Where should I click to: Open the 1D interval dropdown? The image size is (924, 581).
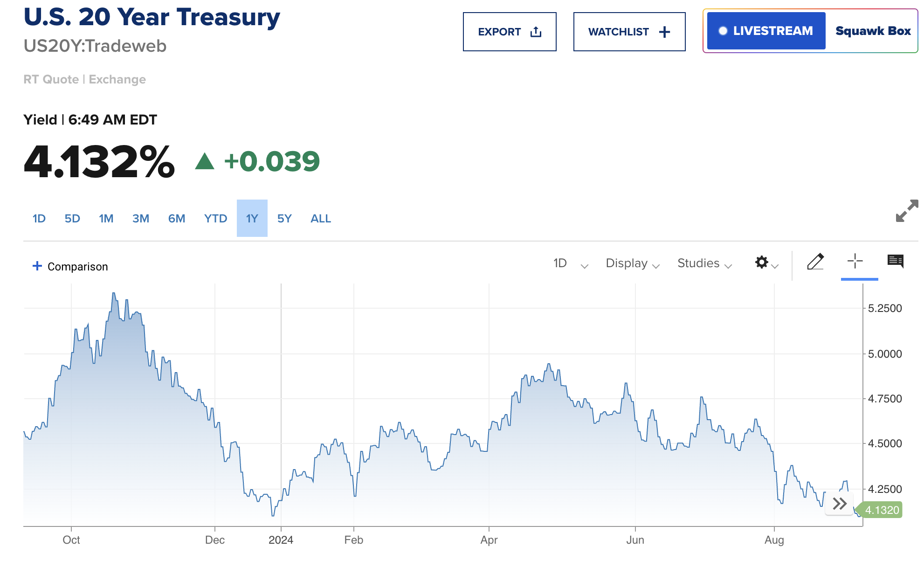coord(570,263)
